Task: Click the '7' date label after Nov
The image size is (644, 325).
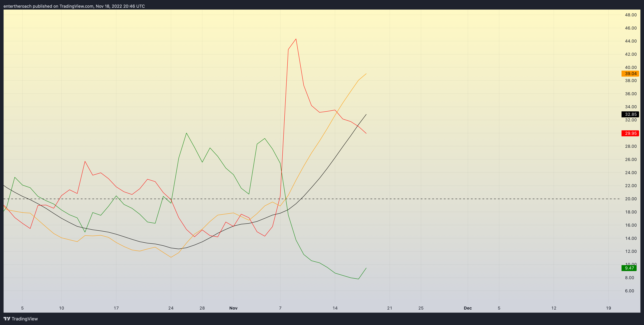Action: click(x=280, y=308)
